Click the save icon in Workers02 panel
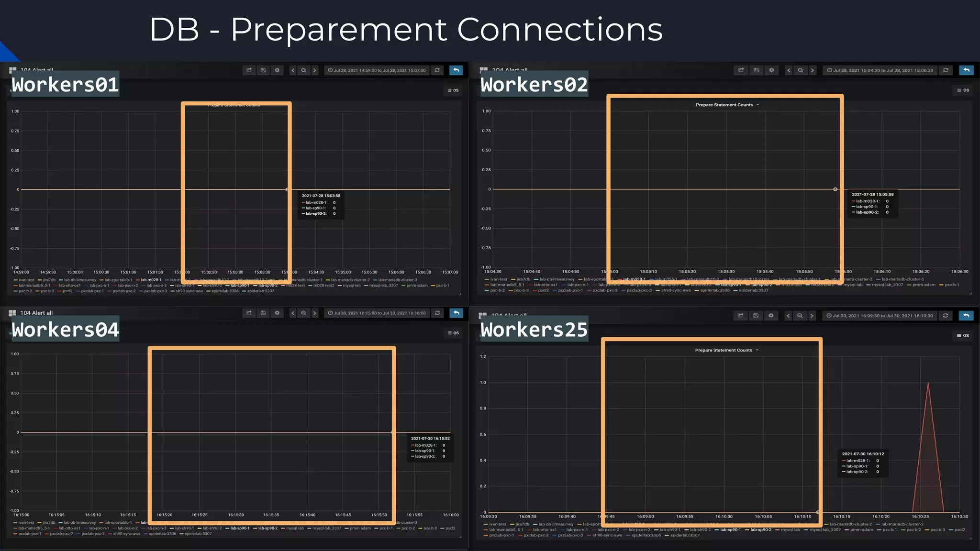 756,70
